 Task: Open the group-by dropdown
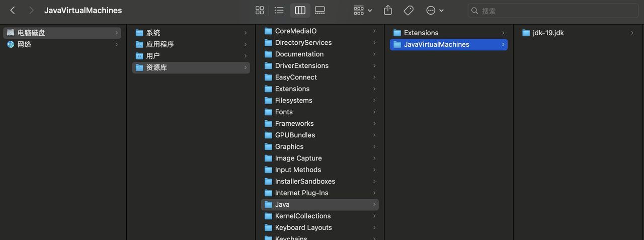[363, 11]
